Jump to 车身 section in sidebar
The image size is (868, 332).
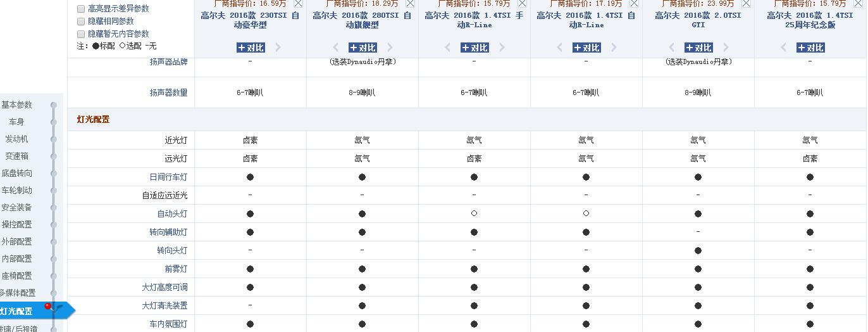16,122
